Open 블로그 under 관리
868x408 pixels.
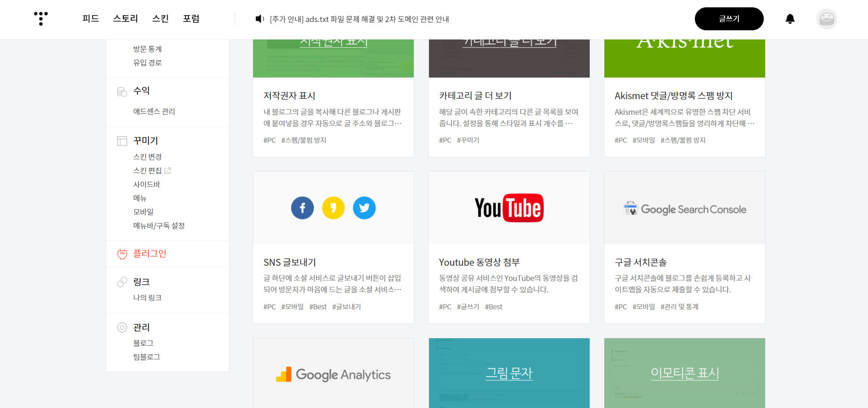click(x=143, y=343)
